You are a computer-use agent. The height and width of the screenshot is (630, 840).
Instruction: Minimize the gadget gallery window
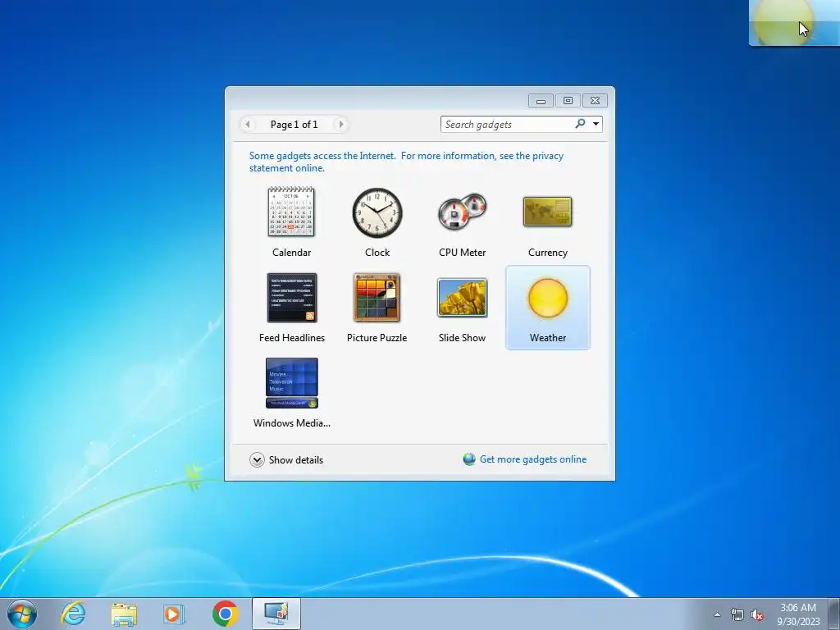[x=541, y=100]
